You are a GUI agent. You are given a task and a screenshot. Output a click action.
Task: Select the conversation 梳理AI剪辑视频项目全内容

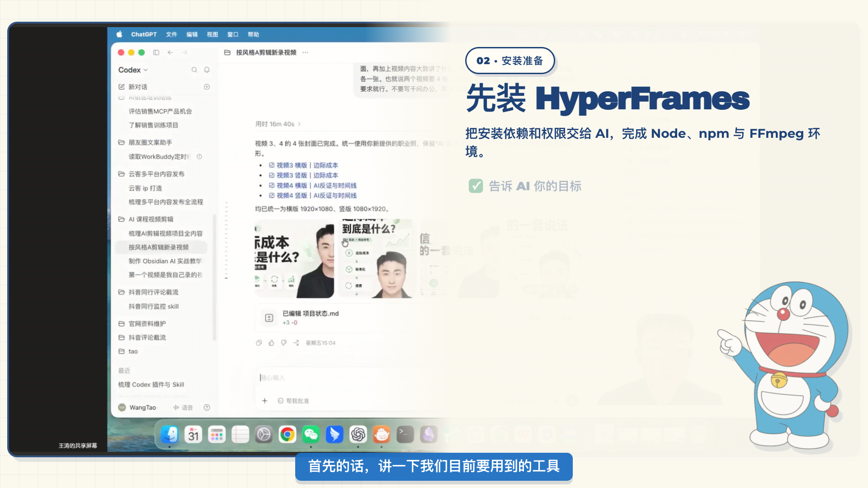[x=165, y=233]
